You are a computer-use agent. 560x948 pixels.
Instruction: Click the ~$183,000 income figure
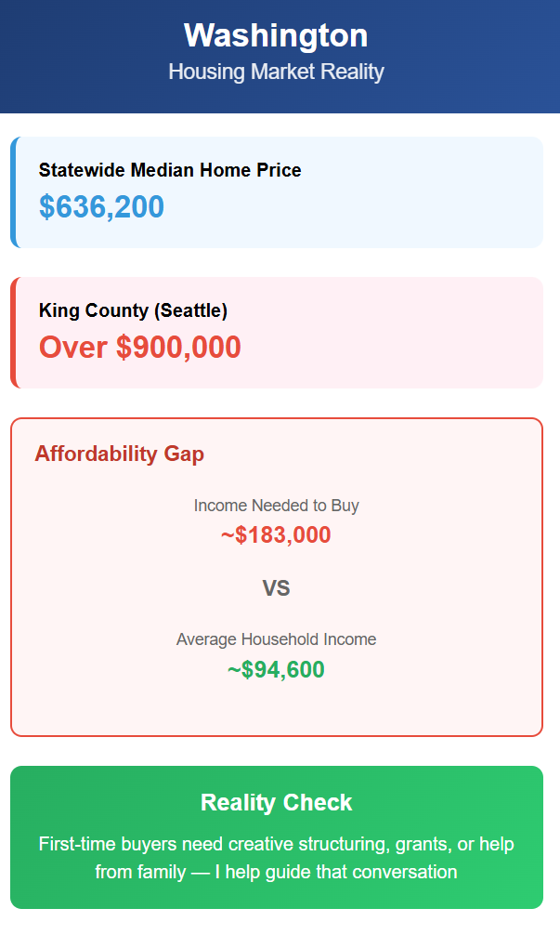(x=276, y=535)
